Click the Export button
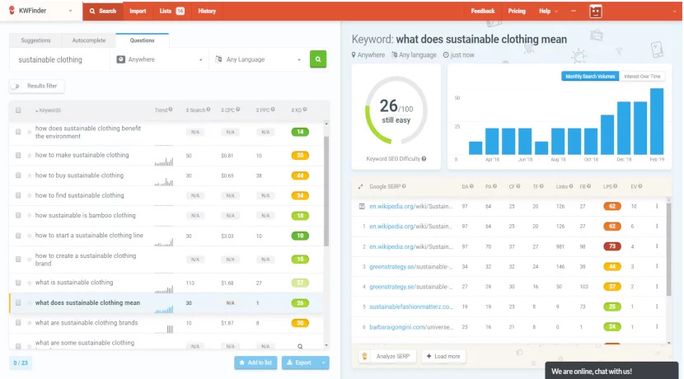 [300, 363]
